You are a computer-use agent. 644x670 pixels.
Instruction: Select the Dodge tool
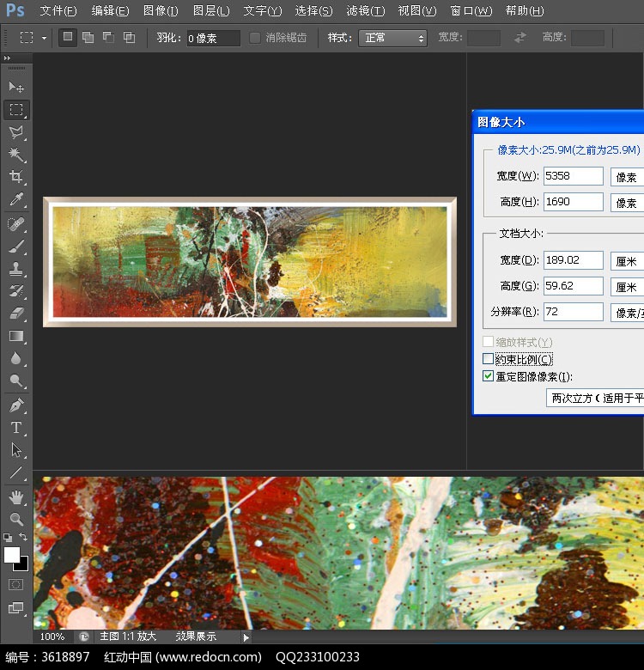(x=16, y=381)
